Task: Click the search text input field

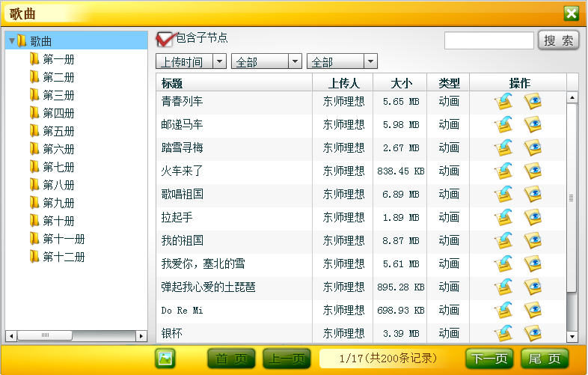Action: (x=489, y=40)
